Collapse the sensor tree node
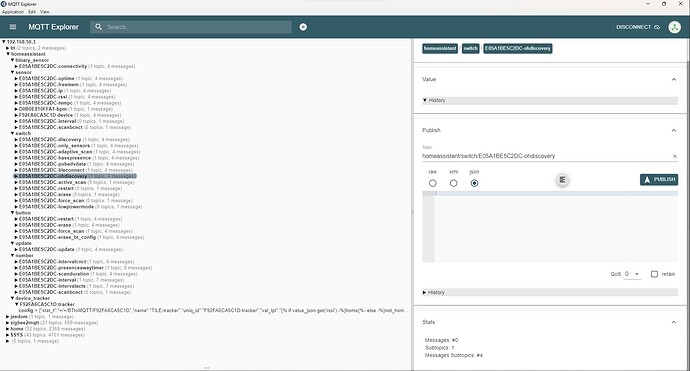690x371 pixels. click(12, 72)
